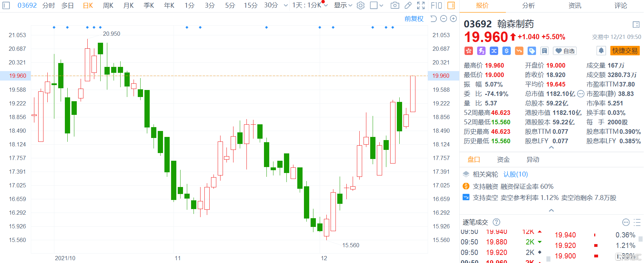
Task: Toggle the left sidebar panel
Action: pos(6,6)
